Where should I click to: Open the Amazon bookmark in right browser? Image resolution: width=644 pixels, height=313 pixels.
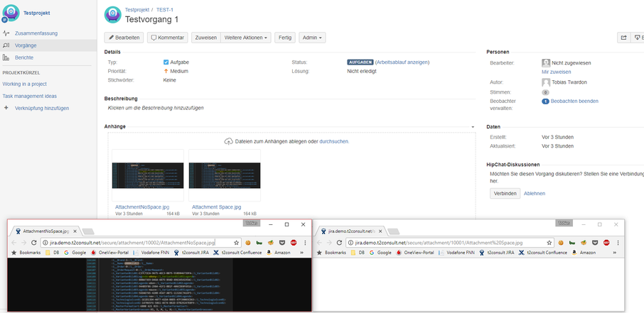(x=584, y=253)
